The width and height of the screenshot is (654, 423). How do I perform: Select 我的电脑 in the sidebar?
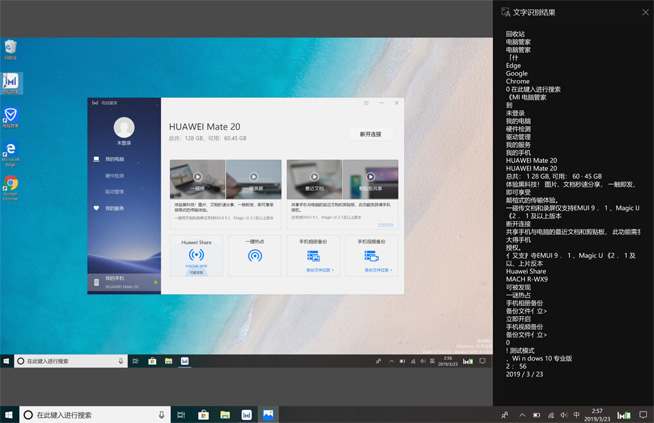click(114, 159)
